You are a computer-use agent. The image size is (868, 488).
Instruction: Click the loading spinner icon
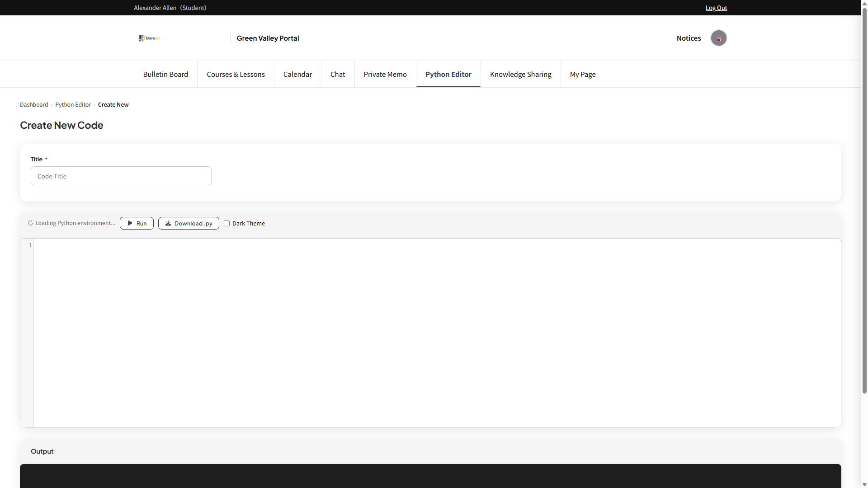(x=30, y=223)
